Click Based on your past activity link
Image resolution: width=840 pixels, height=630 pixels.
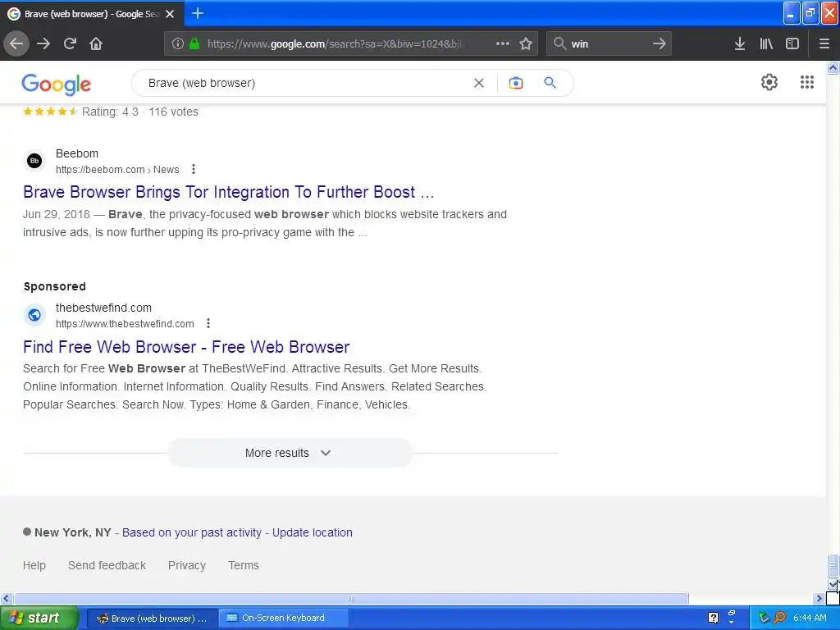coord(192,532)
